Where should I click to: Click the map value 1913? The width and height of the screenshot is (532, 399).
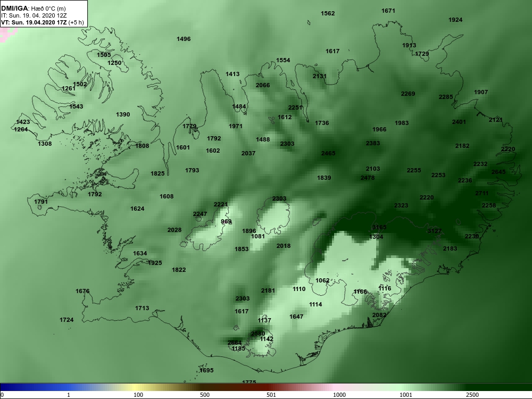click(409, 45)
